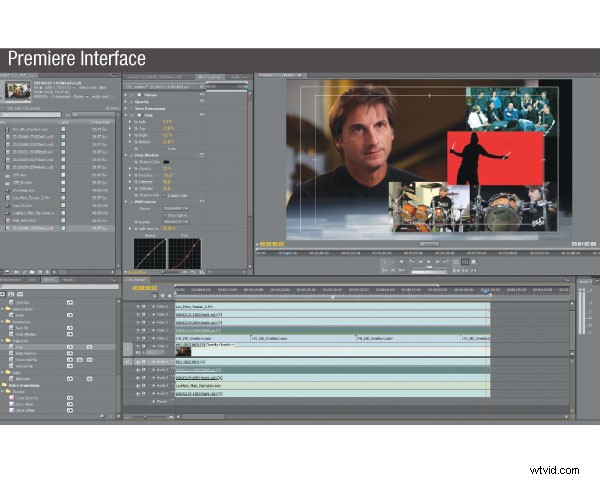The image size is (600, 480).
Task: Enable the Zoom checkbox under Crop
Action: (x=165, y=149)
